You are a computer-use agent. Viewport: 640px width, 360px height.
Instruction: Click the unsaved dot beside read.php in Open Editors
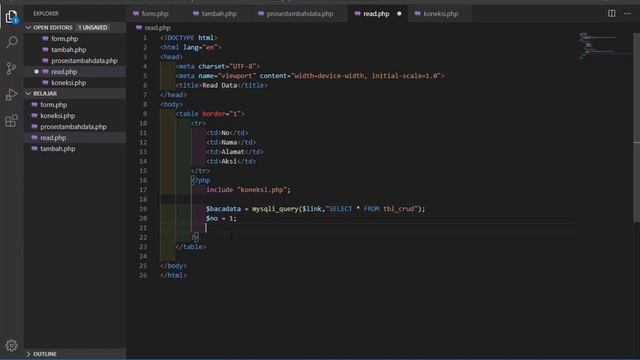tap(36, 71)
